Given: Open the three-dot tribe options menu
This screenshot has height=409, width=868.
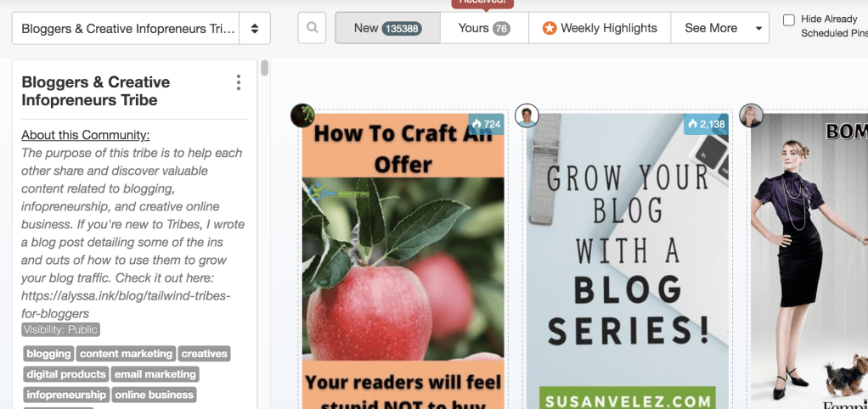Looking at the screenshot, I should click(x=239, y=82).
